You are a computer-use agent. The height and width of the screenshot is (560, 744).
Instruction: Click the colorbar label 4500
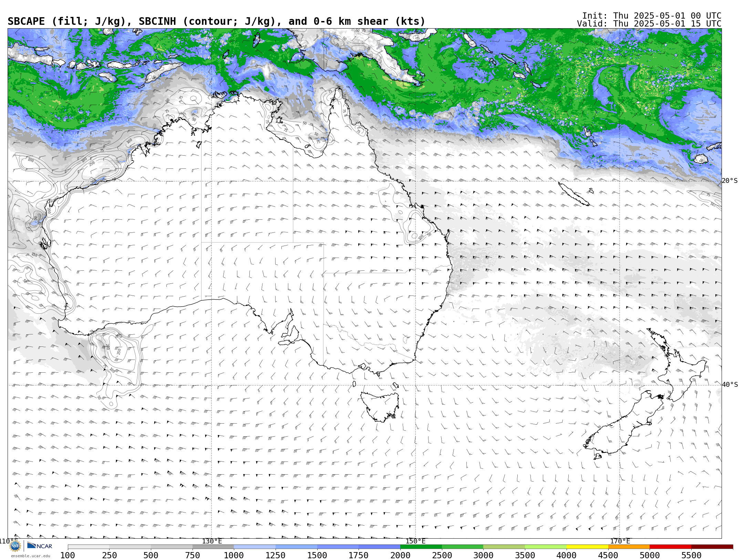point(608,556)
